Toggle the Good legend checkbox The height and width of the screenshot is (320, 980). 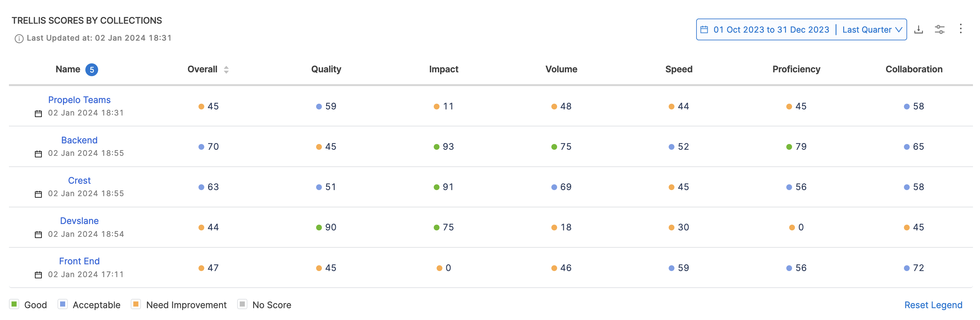(14, 304)
